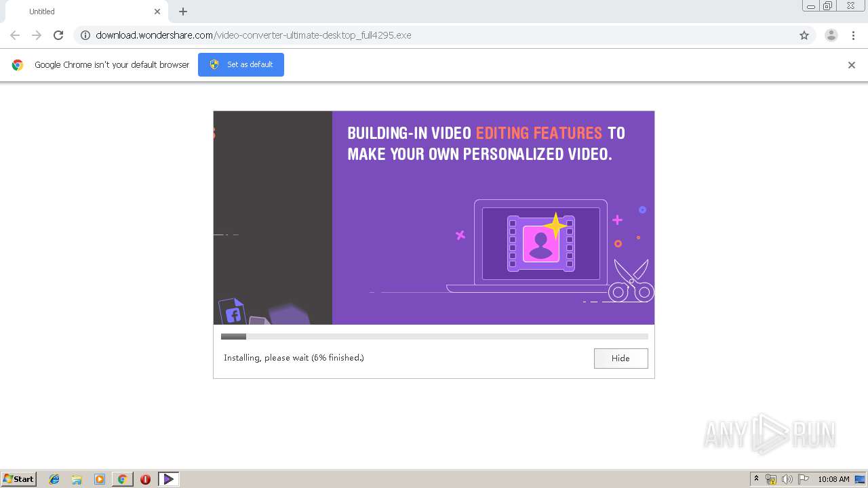Bookmark this page with star

click(x=804, y=35)
